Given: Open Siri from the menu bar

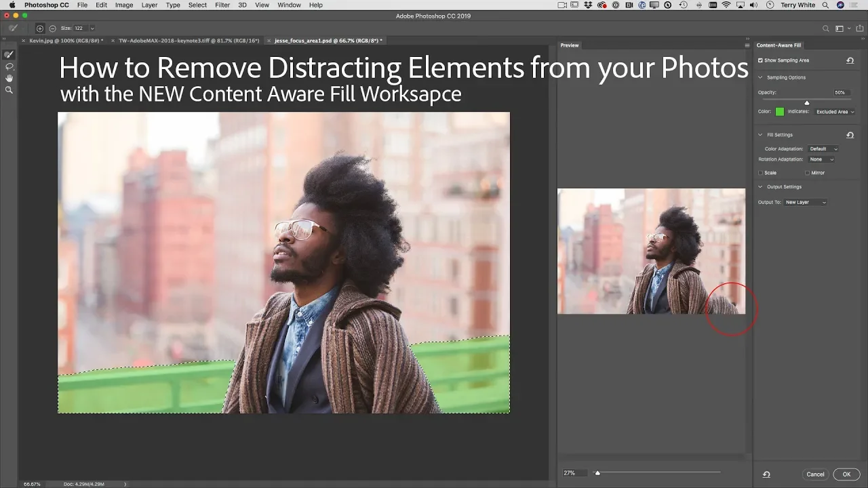Looking at the screenshot, I should click(841, 5).
